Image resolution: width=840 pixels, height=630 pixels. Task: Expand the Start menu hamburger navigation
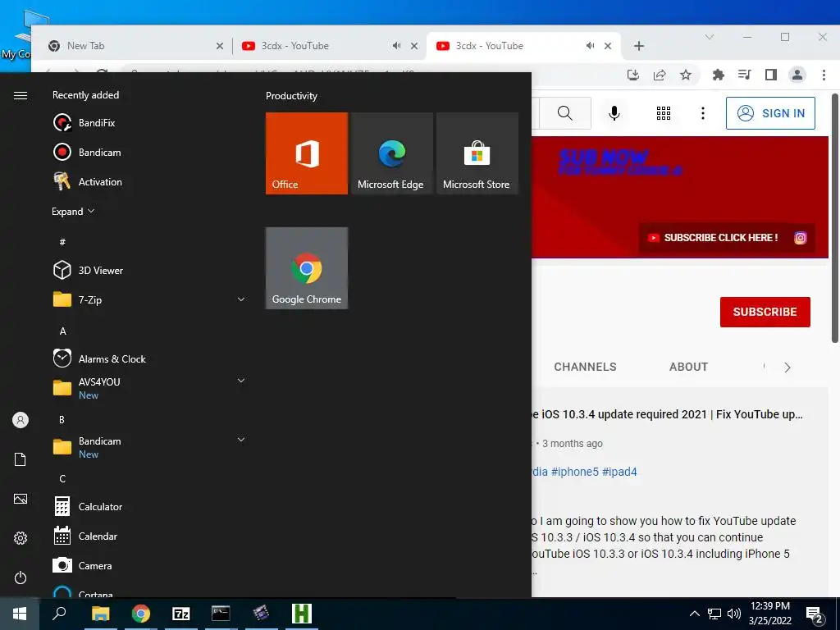pyautogui.click(x=21, y=95)
